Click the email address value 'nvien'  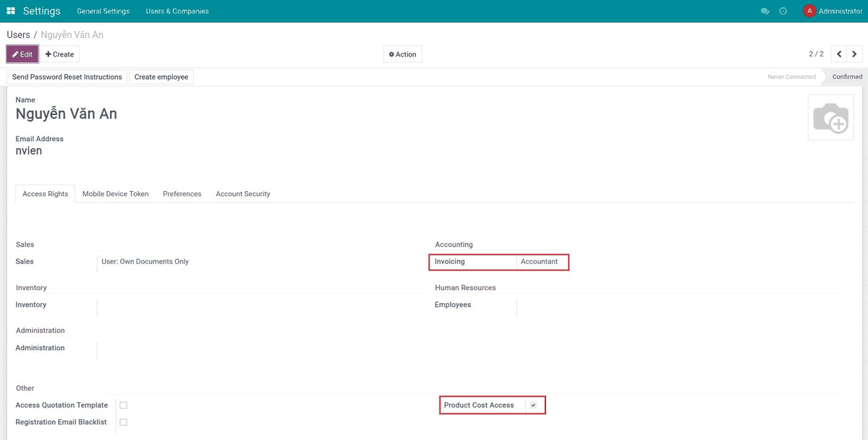pos(29,151)
